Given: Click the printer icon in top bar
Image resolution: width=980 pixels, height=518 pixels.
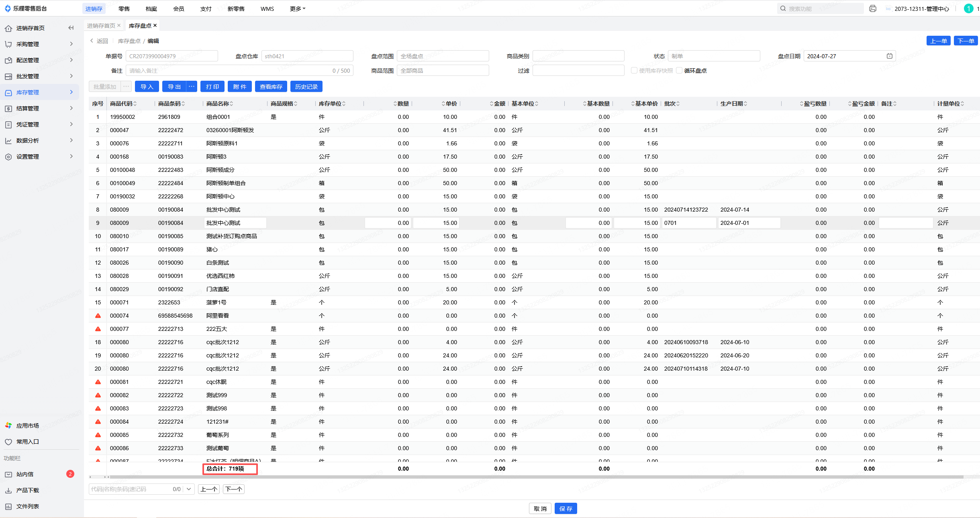Looking at the screenshot, I should click(872, 8).
